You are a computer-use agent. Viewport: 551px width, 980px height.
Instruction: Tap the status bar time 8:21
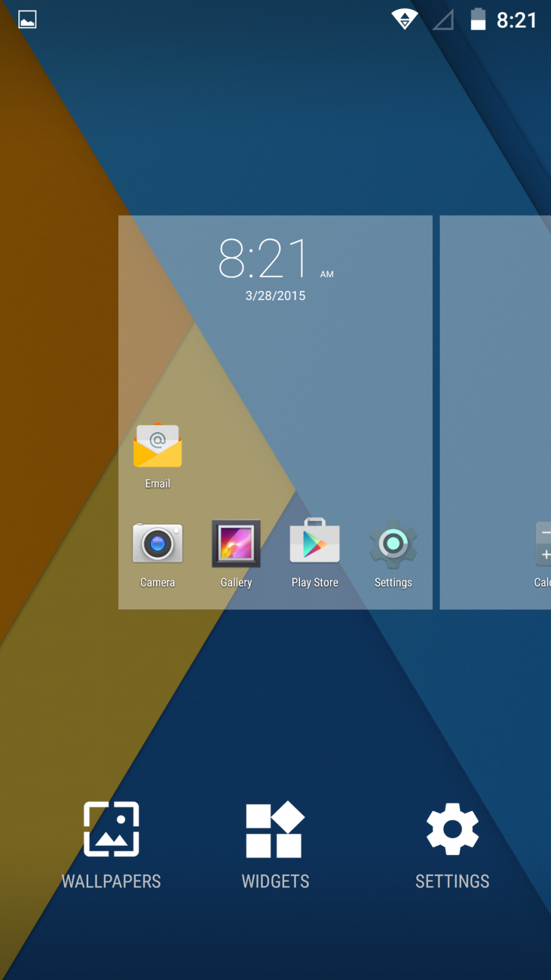[516, 20]
